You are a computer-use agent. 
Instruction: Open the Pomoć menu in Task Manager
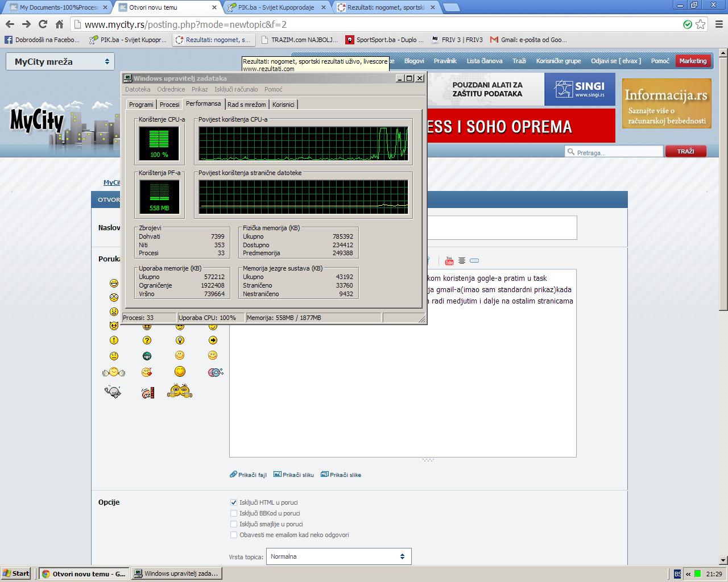pyautogui.click(x=273, y=89)
